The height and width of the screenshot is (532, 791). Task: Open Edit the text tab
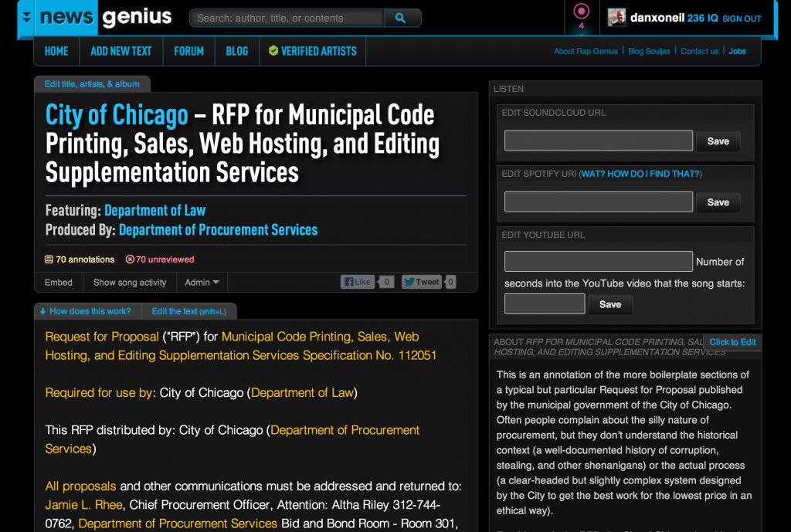pos(188,311)
